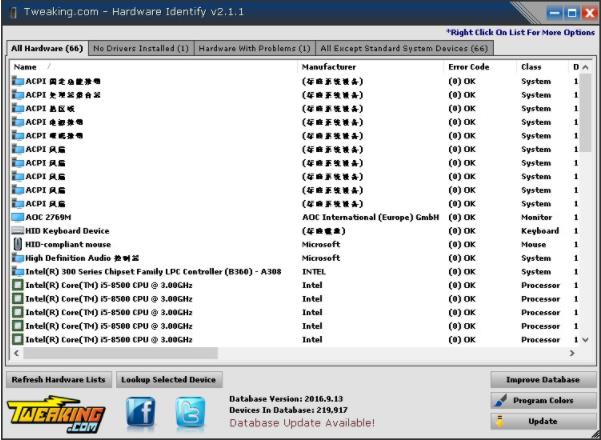Click the Improve Database button
This screenshot has height=440, width=601.
point(542,380)
